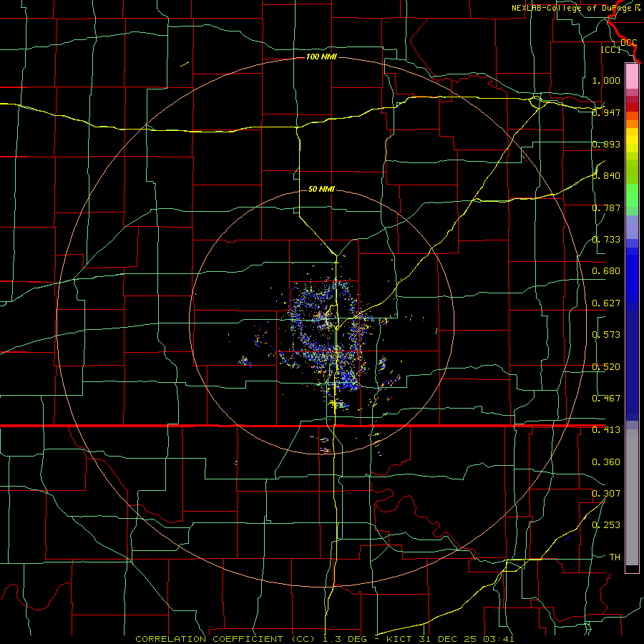This screenshot has height=644, width=644.
Task: Click the 0.947 legend value
Action: click(x=606, y=112)
